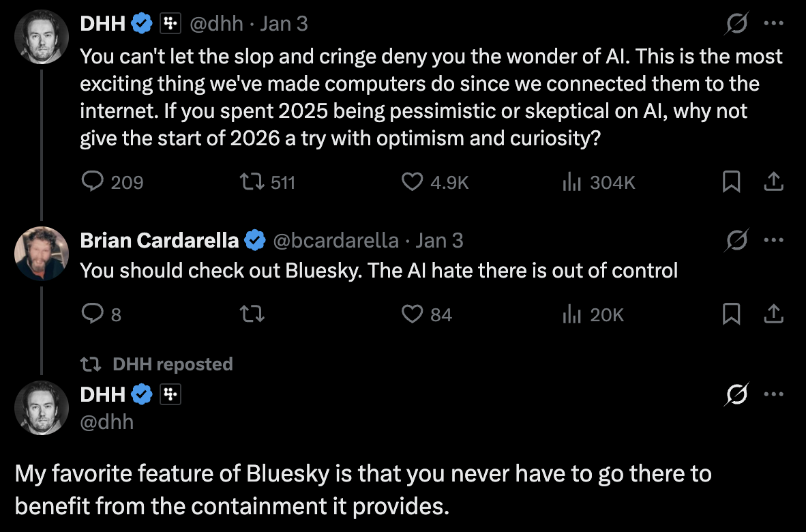Image resolution: width=806 pixels, height=532 pixels.
Task: Open the more options menu on DHH's post
Action: (774, 23)
